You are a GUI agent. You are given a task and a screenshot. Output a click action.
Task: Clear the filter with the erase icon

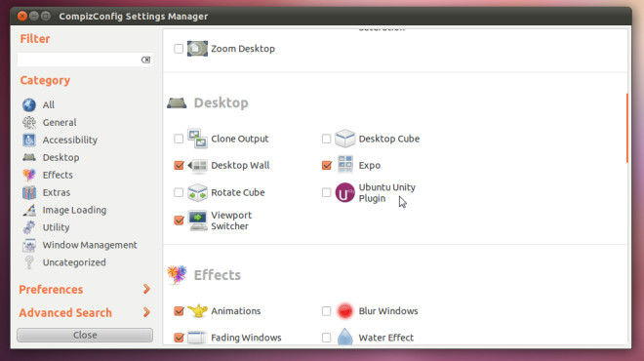point(145,60)
